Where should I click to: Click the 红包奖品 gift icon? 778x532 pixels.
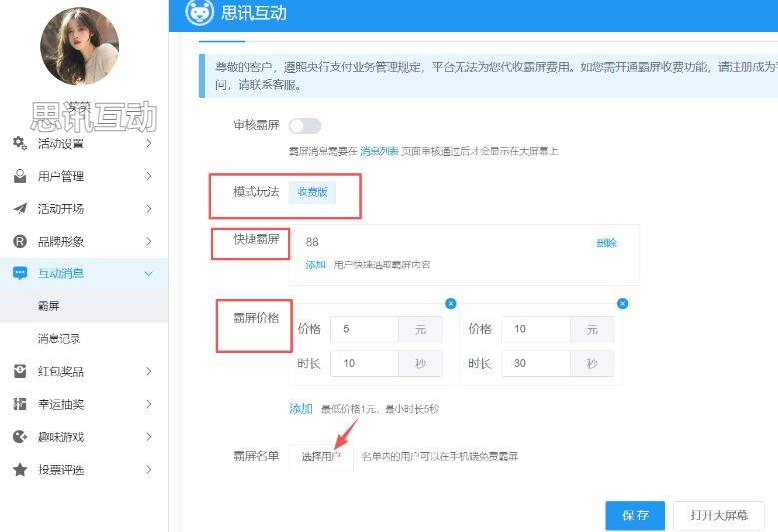tap(19, 371)
